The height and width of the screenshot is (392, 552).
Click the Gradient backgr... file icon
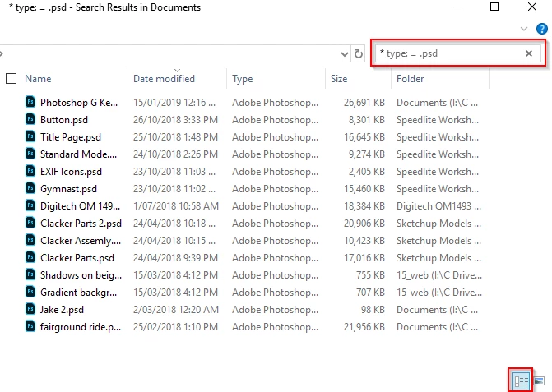tap(30, 292)
